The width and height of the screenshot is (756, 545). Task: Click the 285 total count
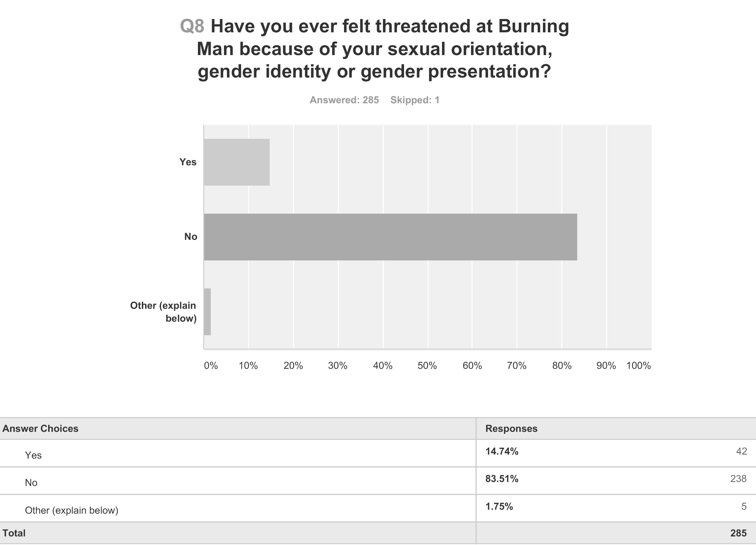pyautogui.click(x=738, y=533)
